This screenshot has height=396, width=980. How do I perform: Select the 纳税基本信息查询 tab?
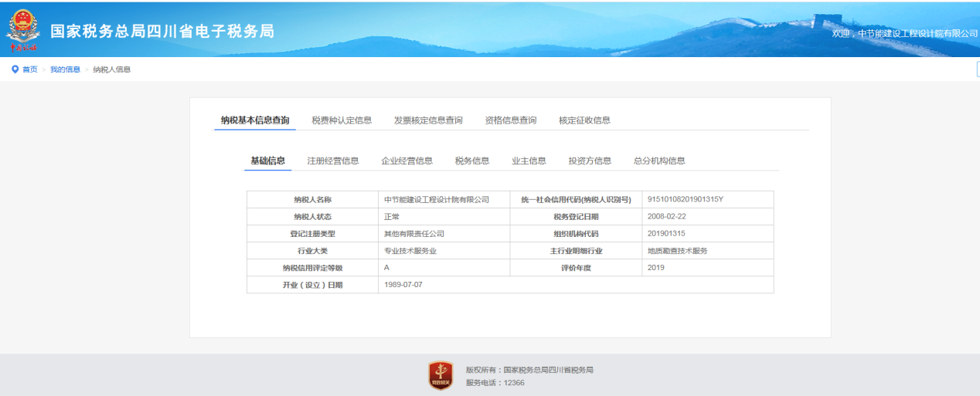[255, 120]
